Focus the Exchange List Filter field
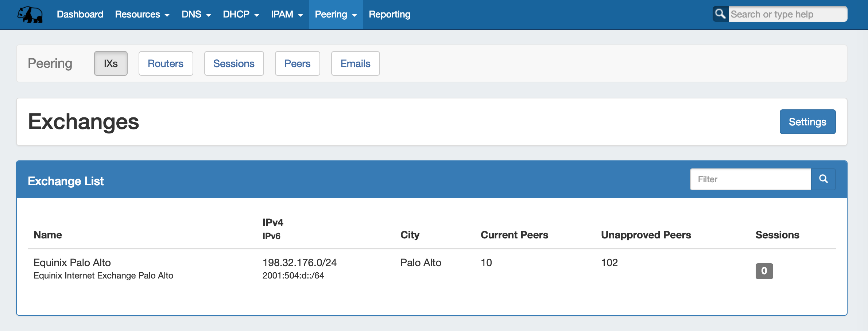 pos(750,179)
